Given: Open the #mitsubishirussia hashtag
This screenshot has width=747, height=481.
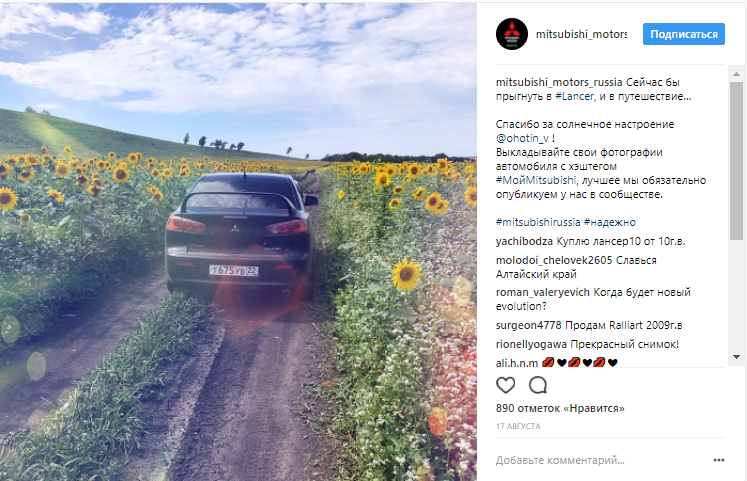Looking at the screenshot, I should coord(538,222).
